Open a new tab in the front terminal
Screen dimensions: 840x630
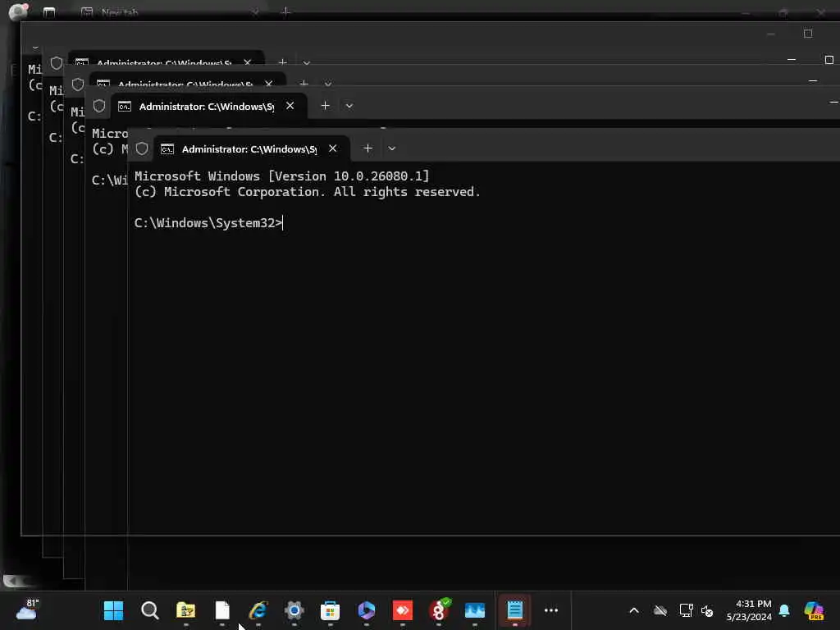point(367,148)
